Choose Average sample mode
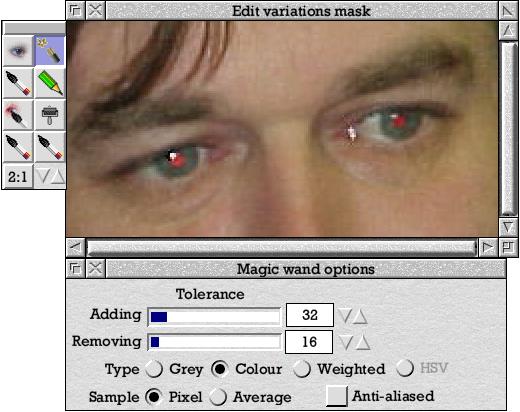Image resolution: width=520 pixels, height=412 pixels. pos(218,397)
